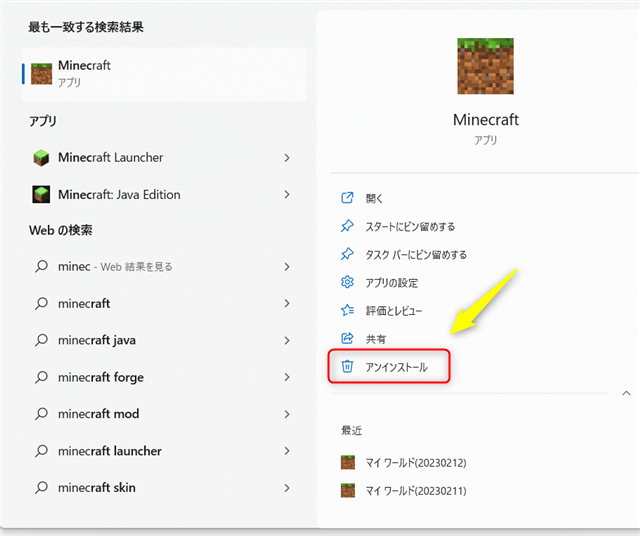Image resolution: width=640 pixels, height=536 pixels.
Task: Collapse the actions list with the up chevron
Action: coord(626,393)
